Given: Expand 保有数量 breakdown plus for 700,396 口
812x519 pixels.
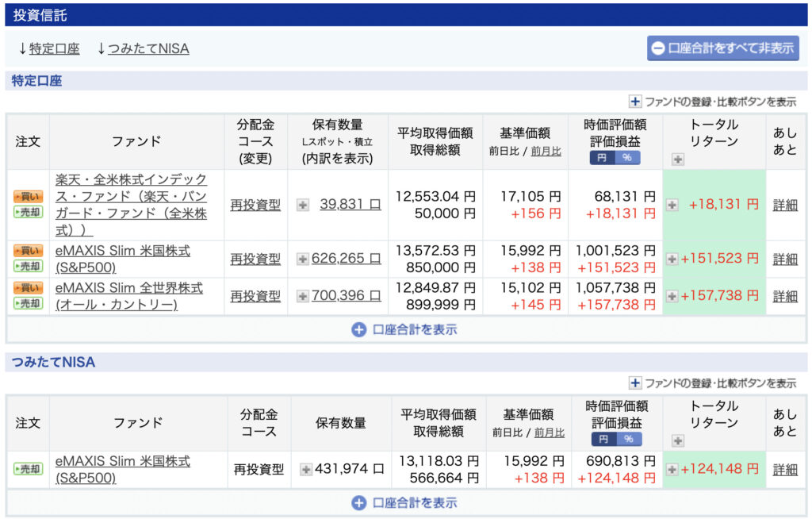Looking at the screenshot, I should point(303,296).
